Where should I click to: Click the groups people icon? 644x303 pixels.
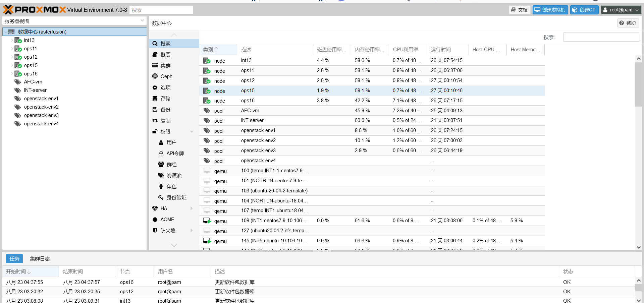click(x=161, y=165)
